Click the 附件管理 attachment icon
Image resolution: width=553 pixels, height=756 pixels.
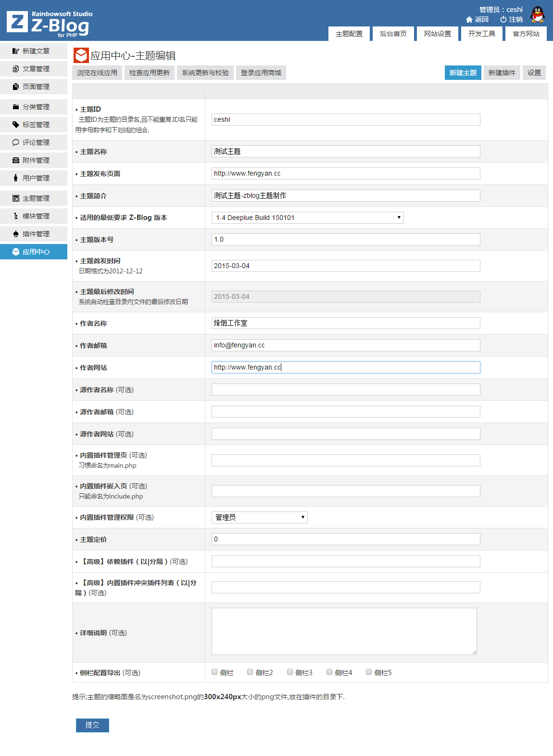click(16, 160)
